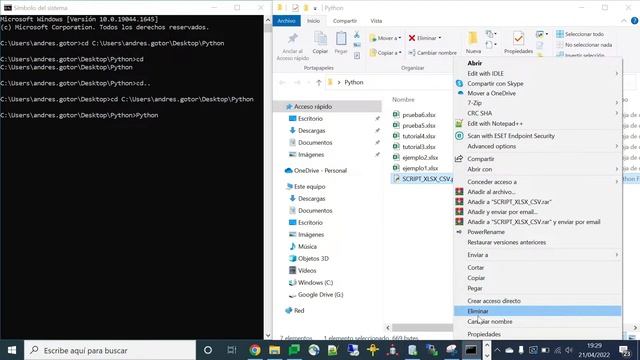Open Google Chrome from taskbar
Image resolution: width=640 pixels, height=360 pixels.
(255, 350)
